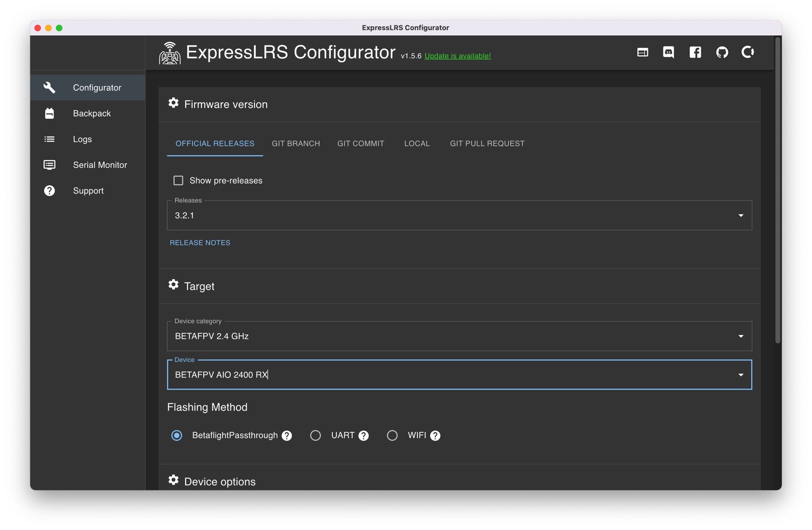Viewport: 812px width, 530px height.
Task: Open Backpack page in sidebar
Action: pos(88,113)
